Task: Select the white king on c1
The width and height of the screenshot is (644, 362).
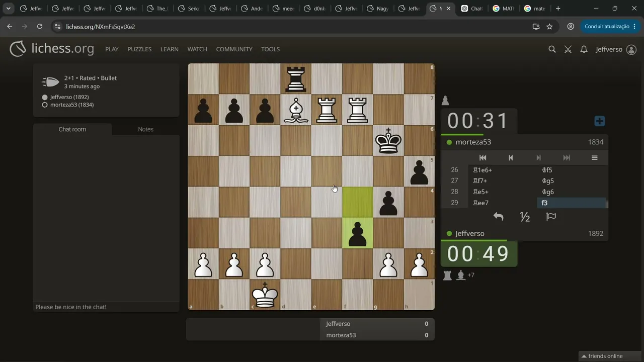Action: 265,295
